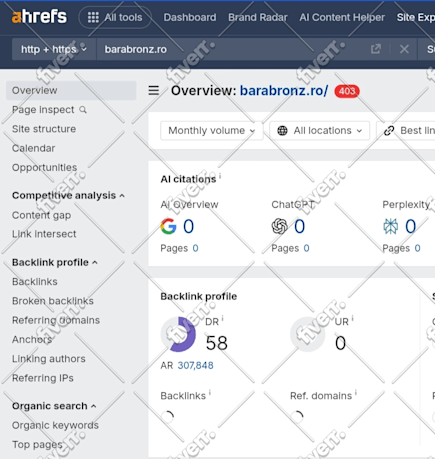The height and width of the screenshot is (459, 435).
Task: Open Site structure in sidebar
Action: pos(44,129)
